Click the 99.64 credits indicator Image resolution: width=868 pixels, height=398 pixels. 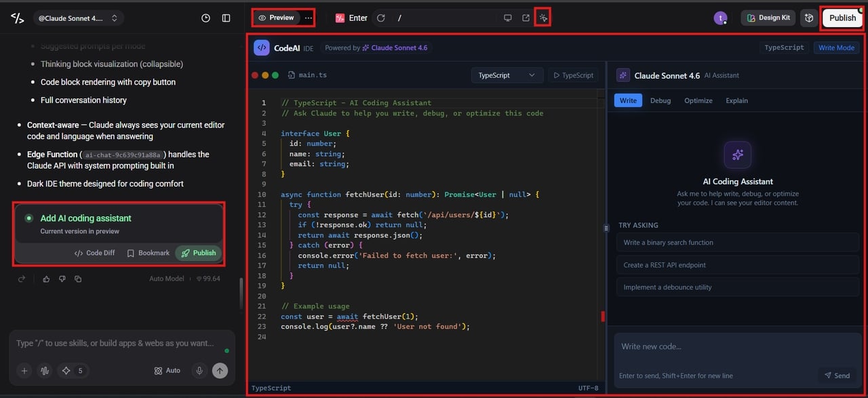pyautogui.click(x=208, y=279)
